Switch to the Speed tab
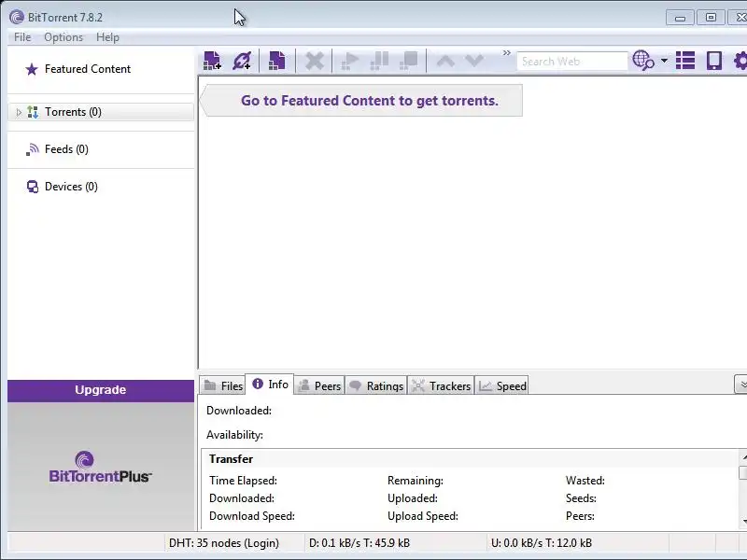The image size is (747, 560). 502,385
